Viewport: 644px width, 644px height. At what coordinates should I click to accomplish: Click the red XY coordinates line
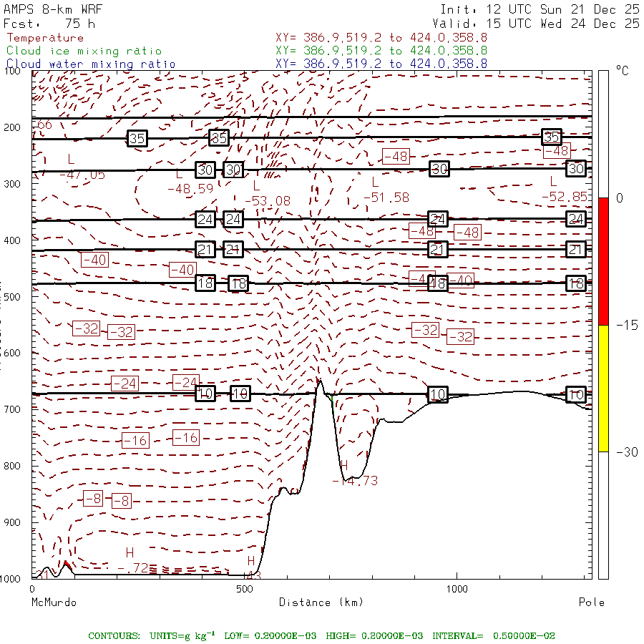381,38
